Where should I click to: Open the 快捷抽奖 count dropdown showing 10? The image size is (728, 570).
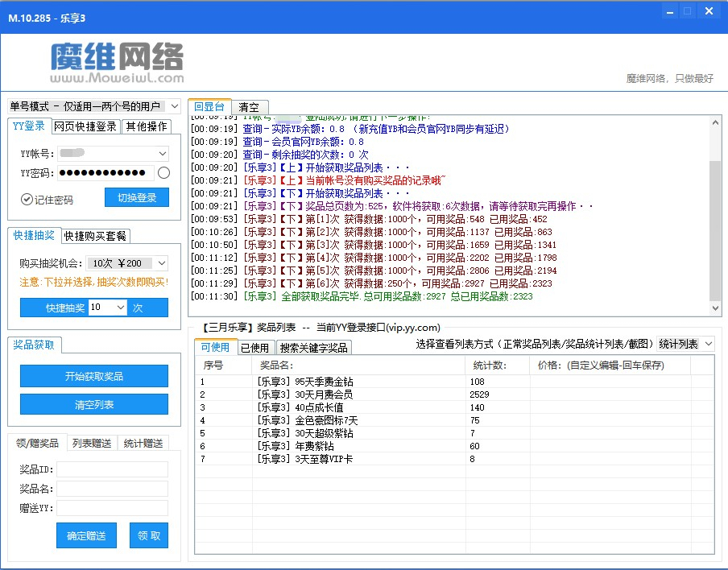tap(121, 308)
